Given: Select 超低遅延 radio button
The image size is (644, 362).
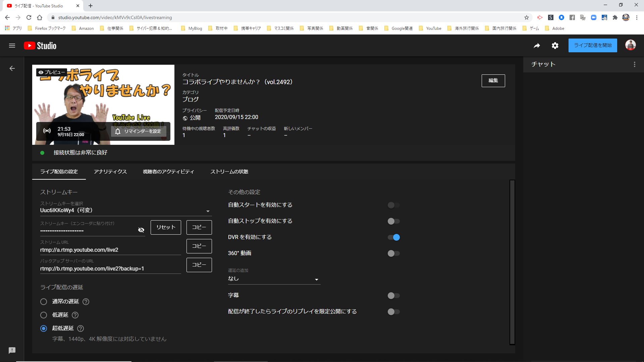Looking at the screenshot, I should coord(43,328).
